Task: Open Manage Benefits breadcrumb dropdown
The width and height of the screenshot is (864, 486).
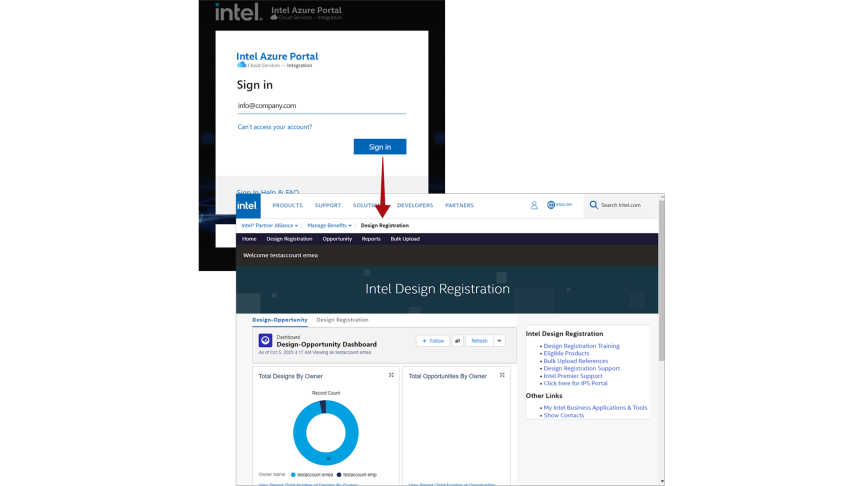Action: [x=329, y=225]
